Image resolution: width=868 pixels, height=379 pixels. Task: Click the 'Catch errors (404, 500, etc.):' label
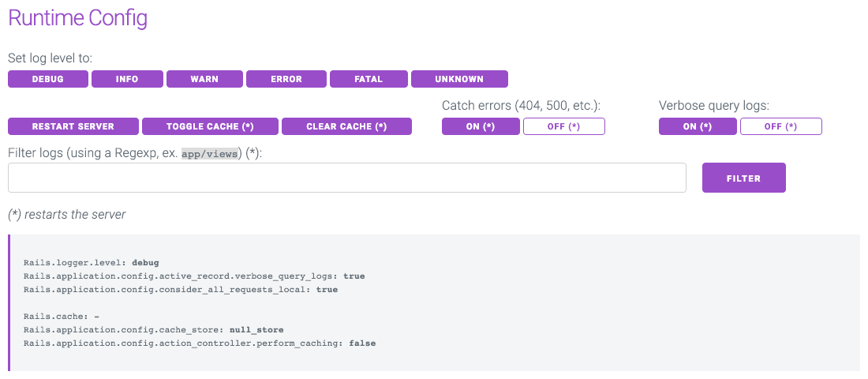[x=521, y=105]
